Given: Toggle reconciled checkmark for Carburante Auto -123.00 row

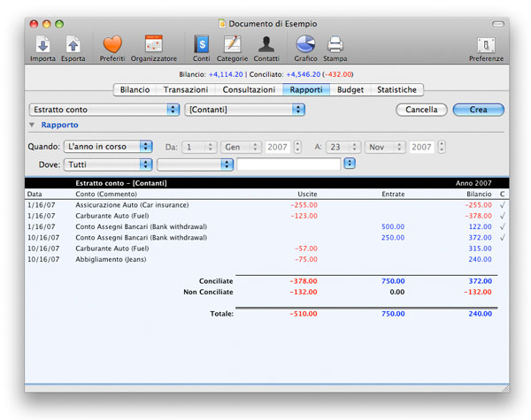Looking at the screenshot, I should (503, 215).
